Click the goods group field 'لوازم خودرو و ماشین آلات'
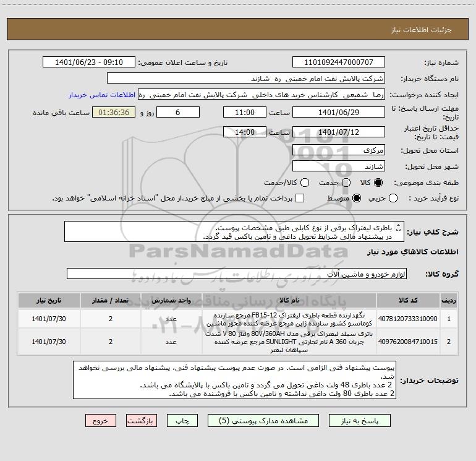Viewport: 476px width, 461px height. click(x=237, y=274)
